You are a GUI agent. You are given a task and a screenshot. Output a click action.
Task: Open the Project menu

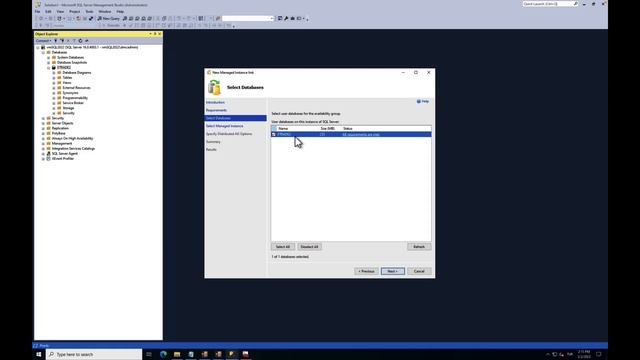point(74,11)
